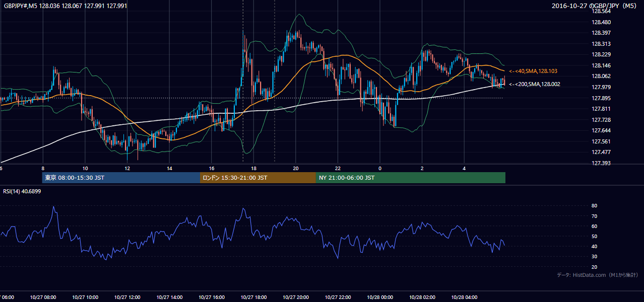This screenshot has height=302, width=644.
Task: Click hour label 14 under the price chart
Action: 169,168
